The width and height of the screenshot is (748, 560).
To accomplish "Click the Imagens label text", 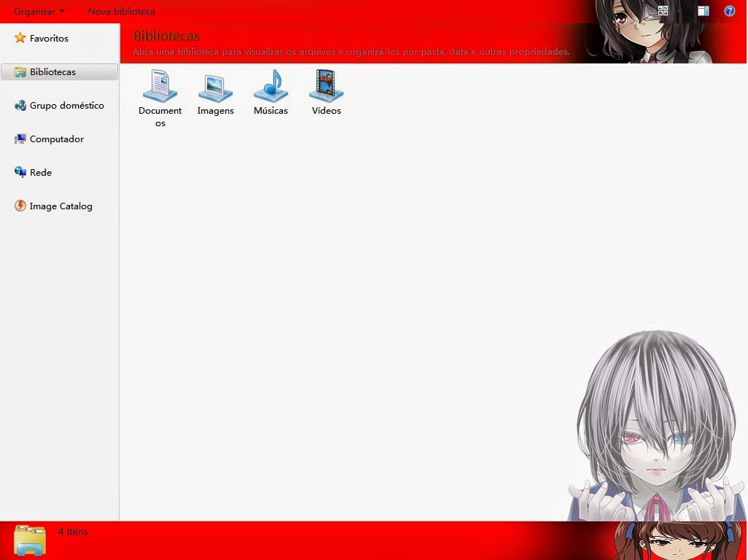I will [216, 111].
